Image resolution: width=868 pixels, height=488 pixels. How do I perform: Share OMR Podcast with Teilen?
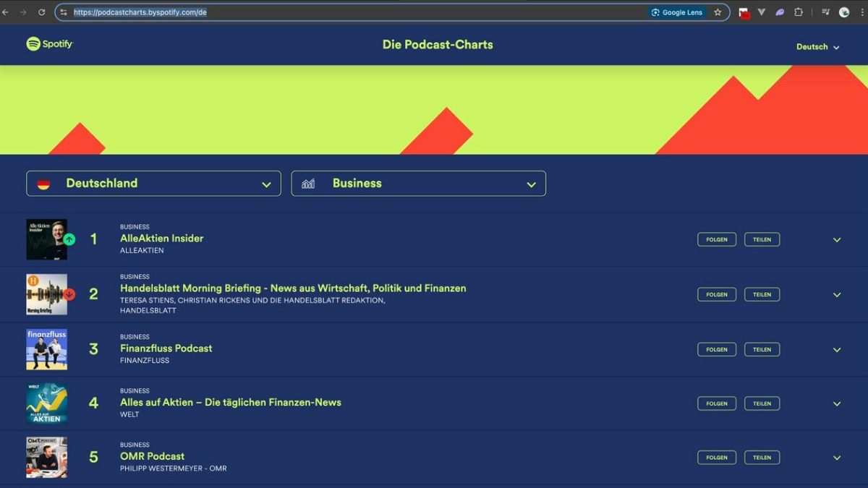(x=762, y=458)
